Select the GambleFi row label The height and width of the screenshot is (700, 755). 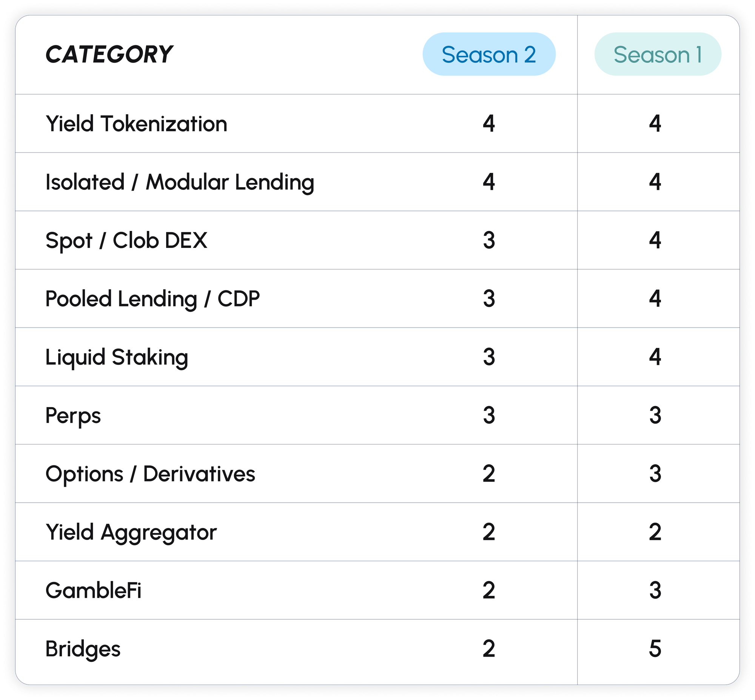(x=93, y=591)
